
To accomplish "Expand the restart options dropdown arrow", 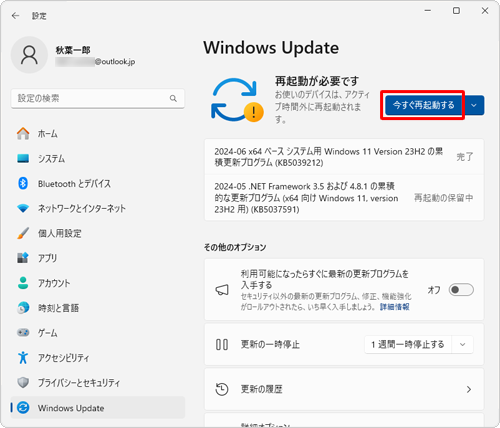I will coord(474,105).
